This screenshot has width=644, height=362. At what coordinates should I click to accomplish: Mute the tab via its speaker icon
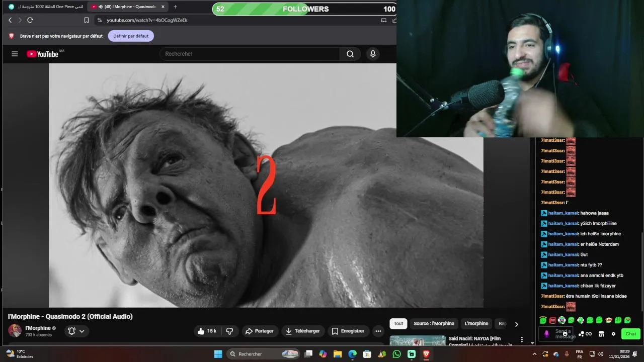pos(101,7)
